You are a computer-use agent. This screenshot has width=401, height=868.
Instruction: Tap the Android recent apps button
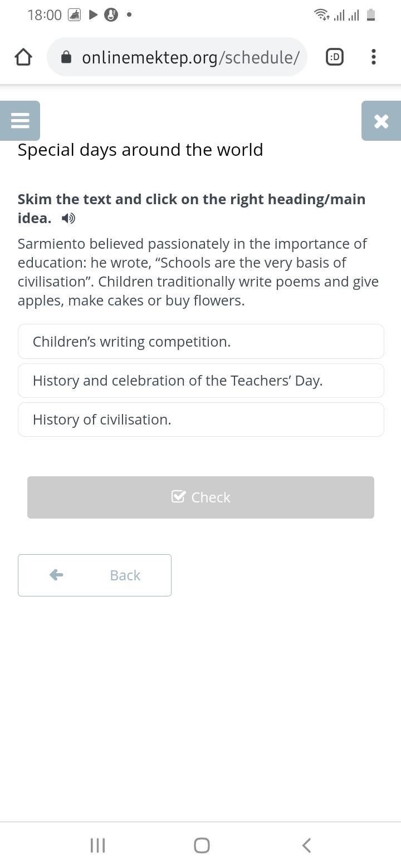[x=97, y=845]
